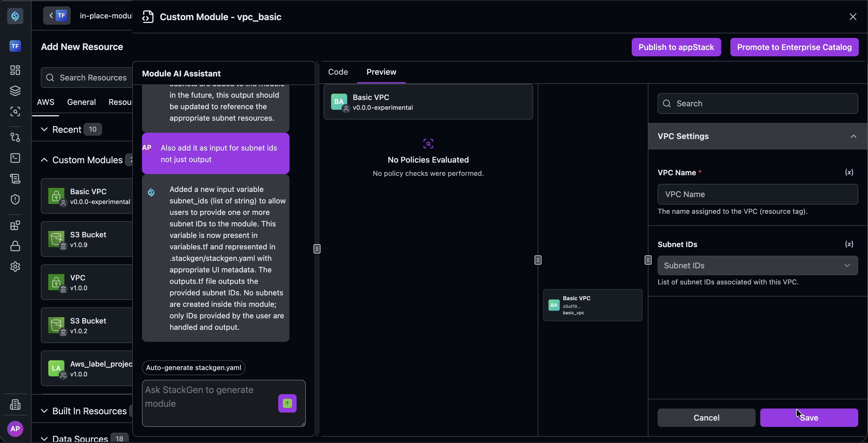Click the VPC Name variable (x) icon
This screenshot has width=868, height=443.
[849, 172]
